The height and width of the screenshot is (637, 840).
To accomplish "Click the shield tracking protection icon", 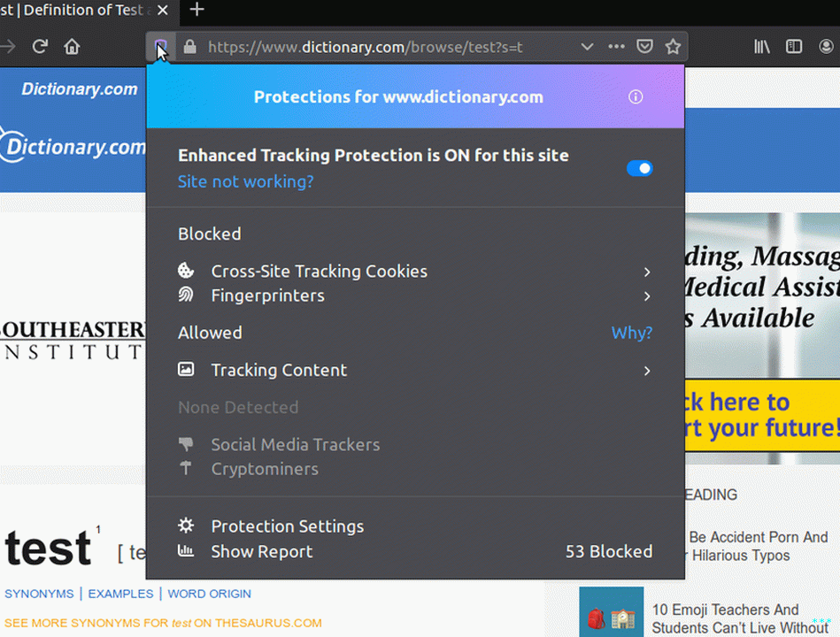I will click(x=161, y=46).
